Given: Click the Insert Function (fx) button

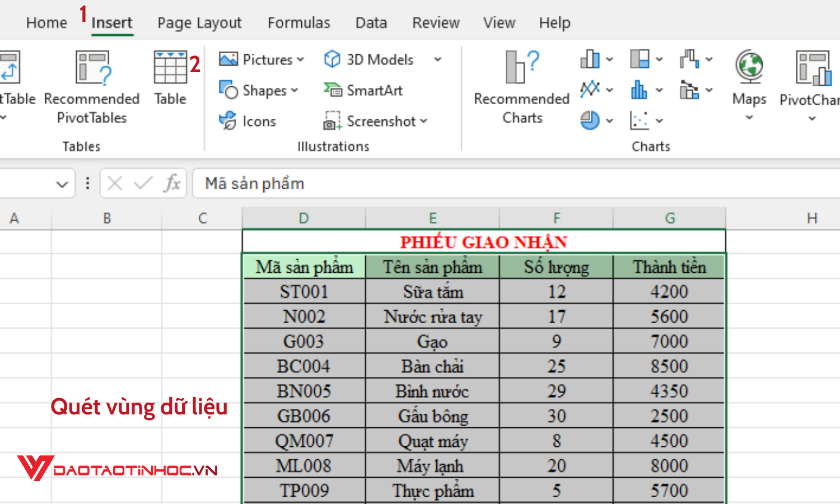Looking at the screenshot, I should [x=172, y=183].
